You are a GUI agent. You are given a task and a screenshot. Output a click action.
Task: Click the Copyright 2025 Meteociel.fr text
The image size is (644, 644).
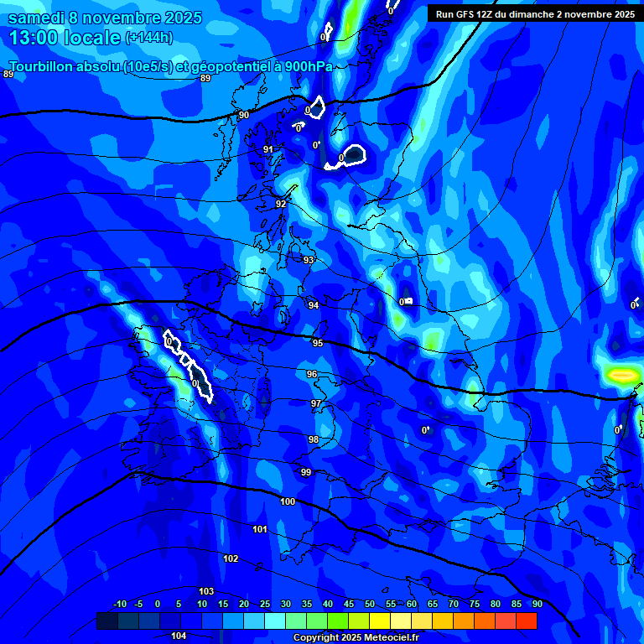[356, 637]
